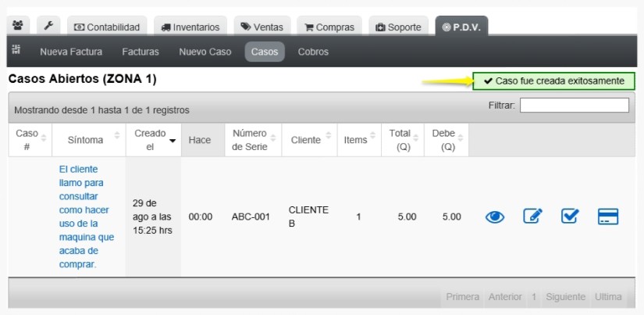Choose Nuevo Caso in submenu
Screen dimensions: 644x315
tap(205, 52)
